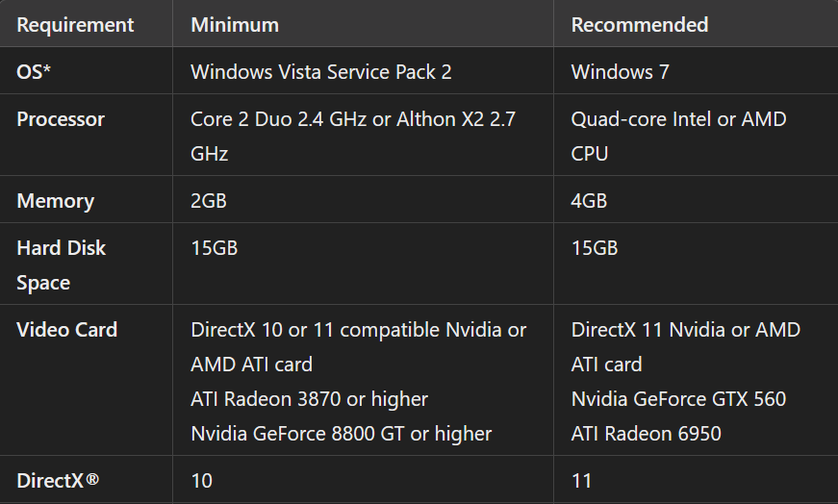Click the 15GB value under Recommended
Image resolution: width=838 pixels, height=504 pixels.
point(594,248)
